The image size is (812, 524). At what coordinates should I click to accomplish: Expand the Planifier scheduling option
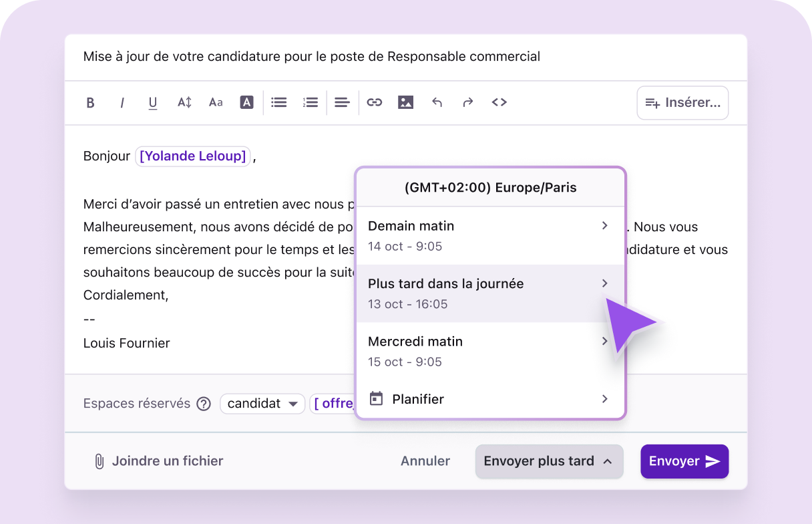coord(491,399)
